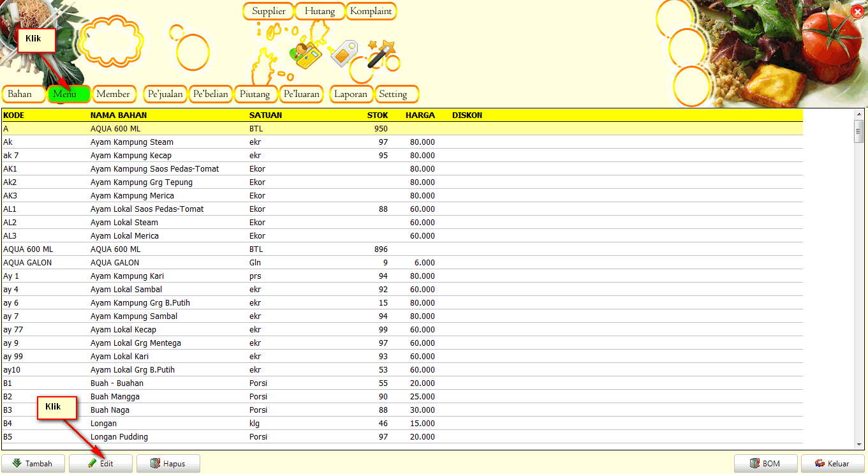Switch to the Bahan tab

tap(24, 94)
